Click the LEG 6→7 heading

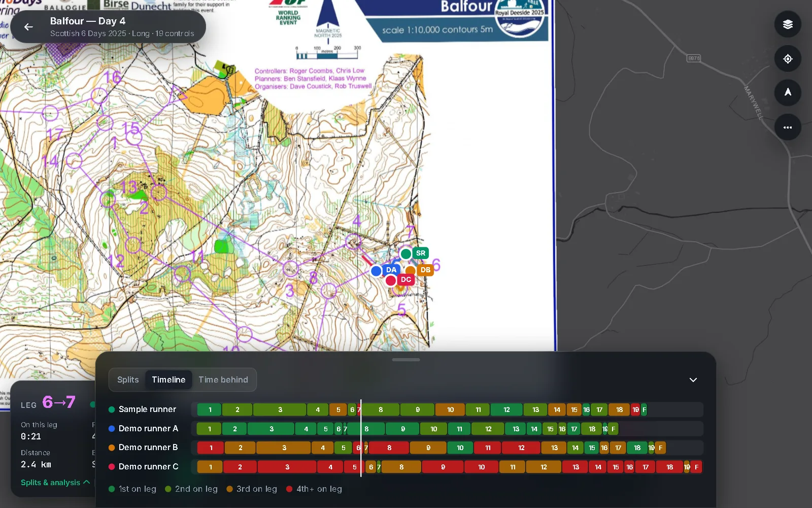pyautogui.click(x=48, y=402)
